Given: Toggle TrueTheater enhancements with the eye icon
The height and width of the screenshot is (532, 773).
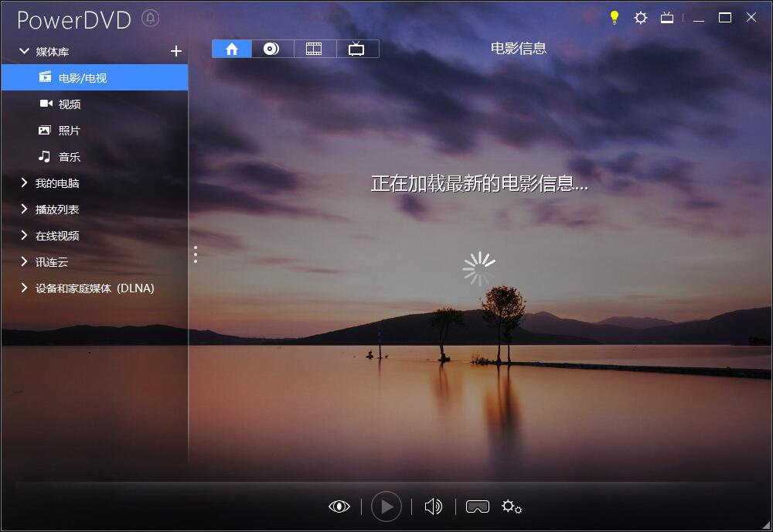Looking at the screenshot, I should [x=340, y=506].
